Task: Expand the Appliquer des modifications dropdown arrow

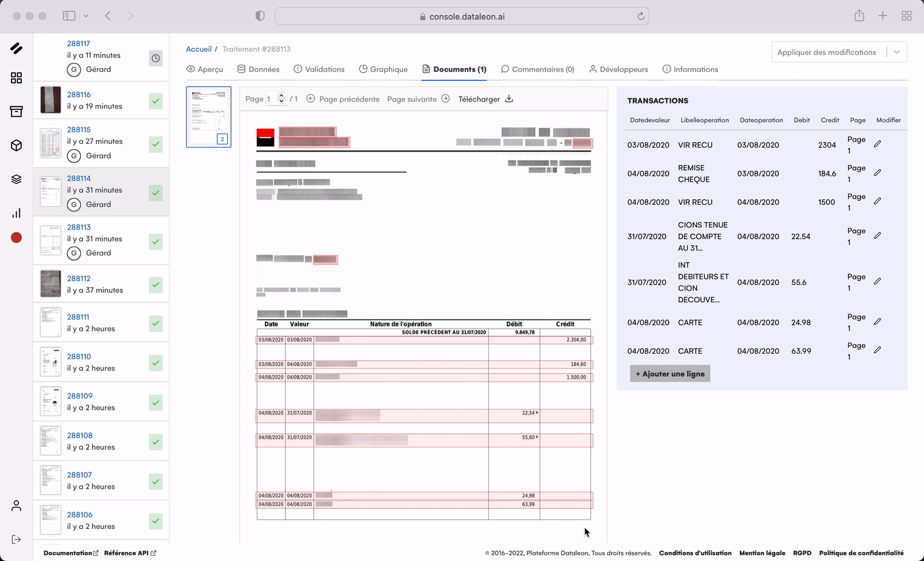Action: click(x=897, y=52)
